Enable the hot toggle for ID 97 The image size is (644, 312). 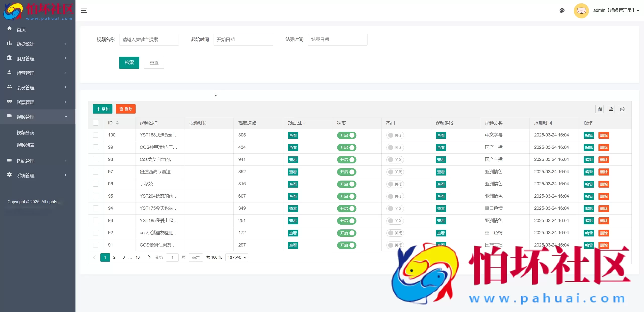point(395,172)
